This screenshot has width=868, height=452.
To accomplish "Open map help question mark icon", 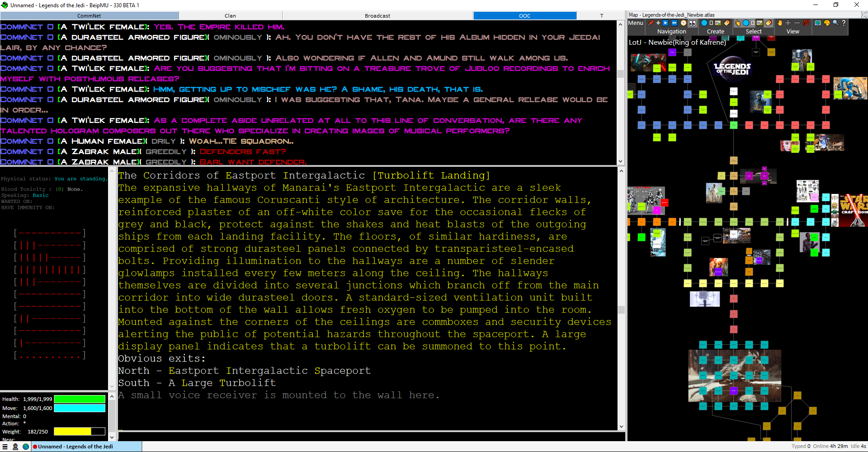I will (x=844, y=23).
